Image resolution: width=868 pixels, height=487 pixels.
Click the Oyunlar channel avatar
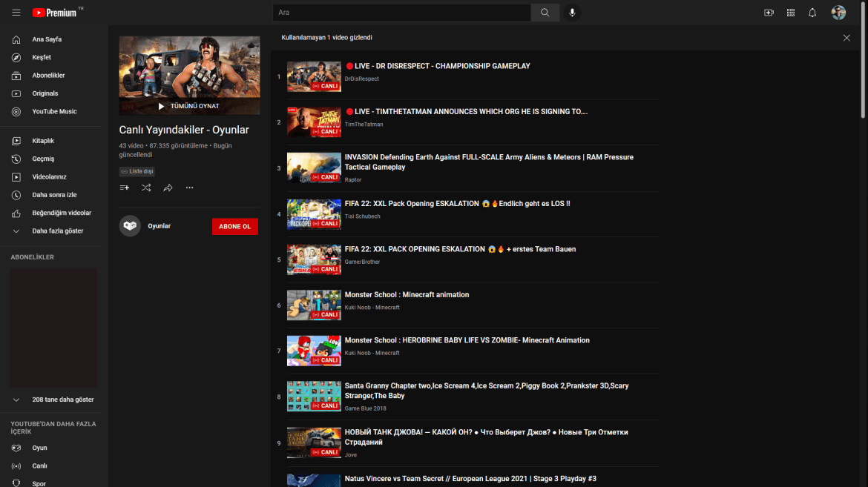130,226
